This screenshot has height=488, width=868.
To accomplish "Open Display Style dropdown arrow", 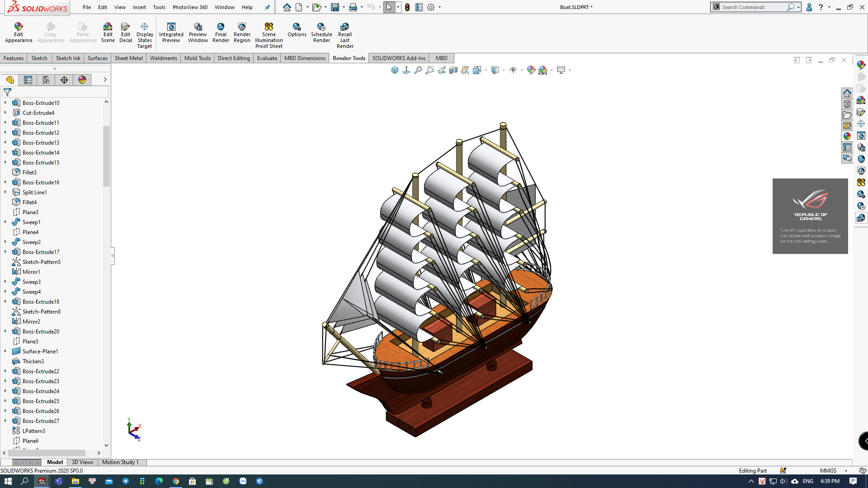I will click(504, 70).
